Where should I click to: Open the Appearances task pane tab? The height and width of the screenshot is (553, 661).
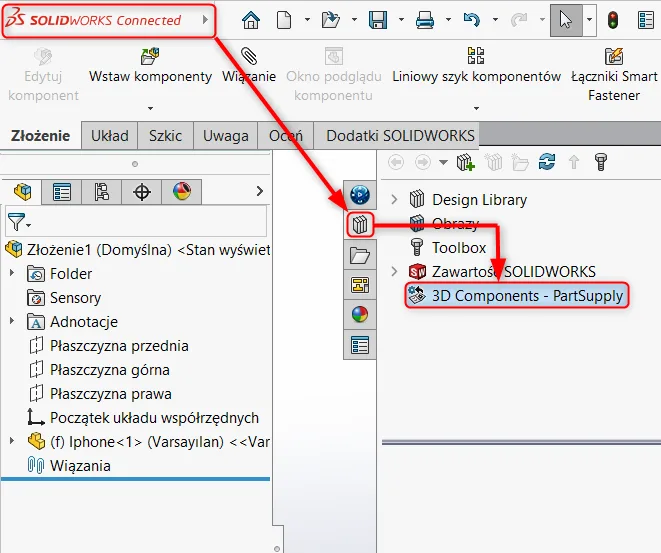360,314
